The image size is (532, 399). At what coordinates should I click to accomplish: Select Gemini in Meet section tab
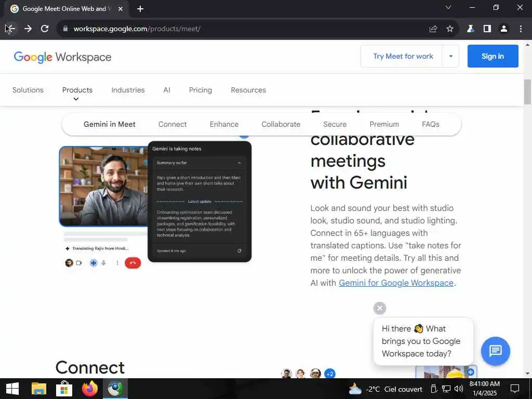point(110,124)
